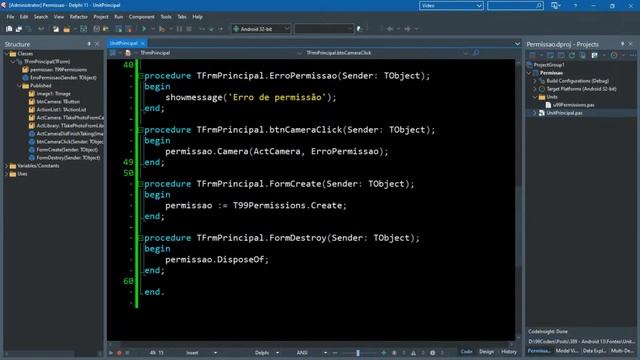
Task: Click the Back navigation arrow in toolbar
Action: pos(390,29)
